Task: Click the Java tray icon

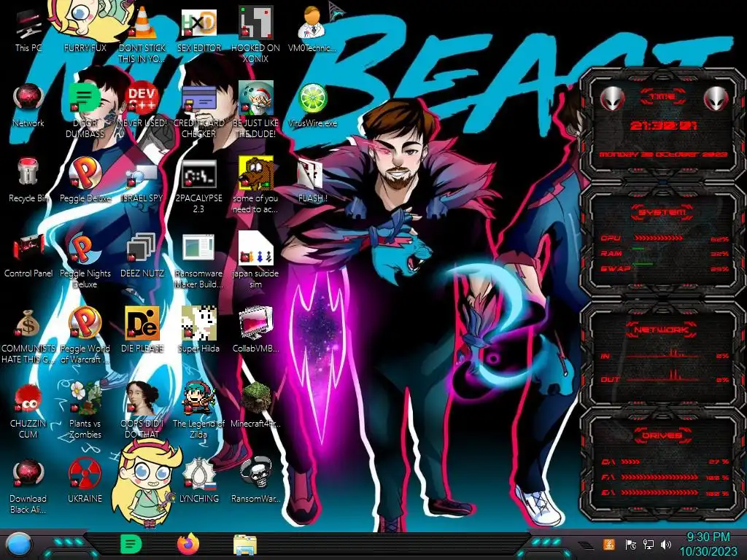Action: tap(609, 544)
